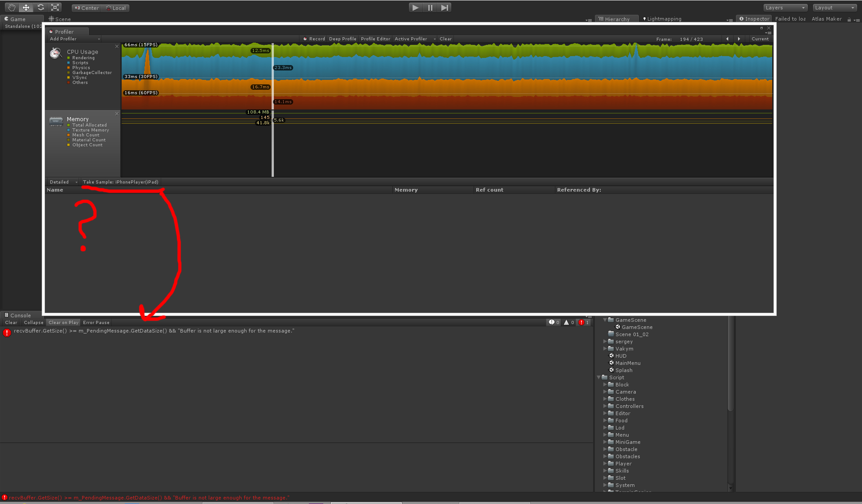The height and width of the screenshot is (504, 862).
Task: Close the Memory profiler module
Action: (117, 114)
